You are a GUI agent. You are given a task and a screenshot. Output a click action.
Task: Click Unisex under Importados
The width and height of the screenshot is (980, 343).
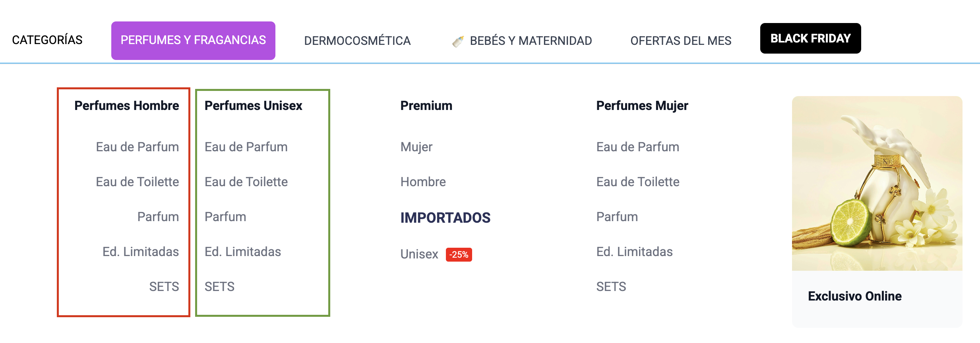(x=419, y=254)
